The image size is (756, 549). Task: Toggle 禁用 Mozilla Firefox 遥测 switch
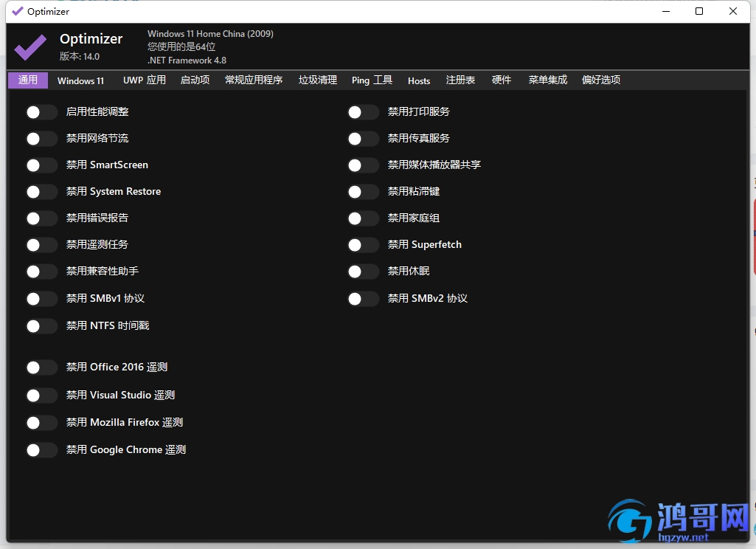point(41,423)
